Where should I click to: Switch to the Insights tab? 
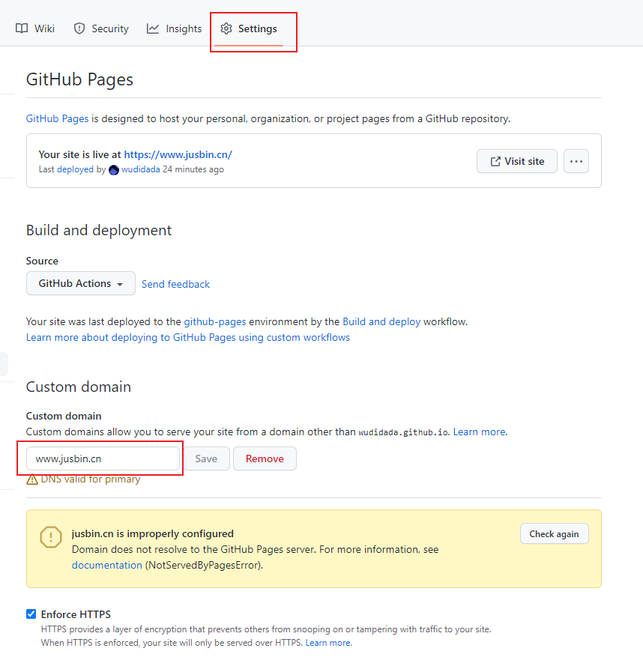pyautogui.click(x=183, y=28)
